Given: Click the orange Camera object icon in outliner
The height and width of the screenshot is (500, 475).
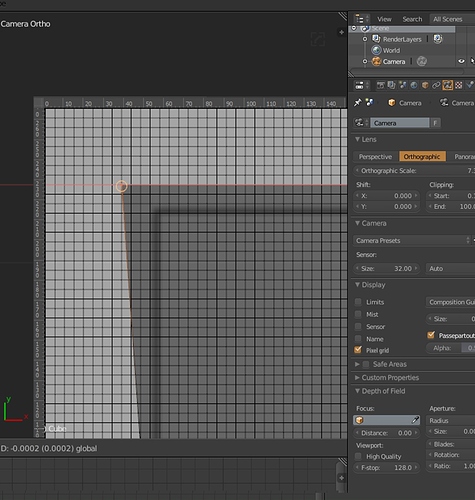Looking at the screenshot, I should [376, 61].
